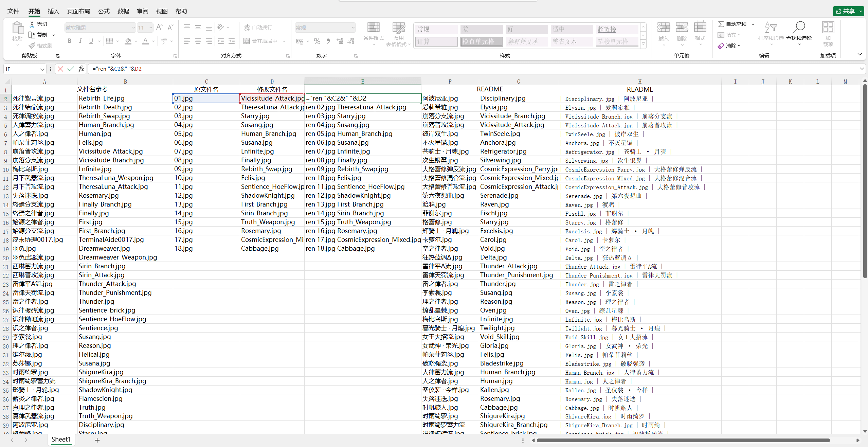868x447 pixels.
Task: Expand the Name Box dropdown
Action: [42, 69]
